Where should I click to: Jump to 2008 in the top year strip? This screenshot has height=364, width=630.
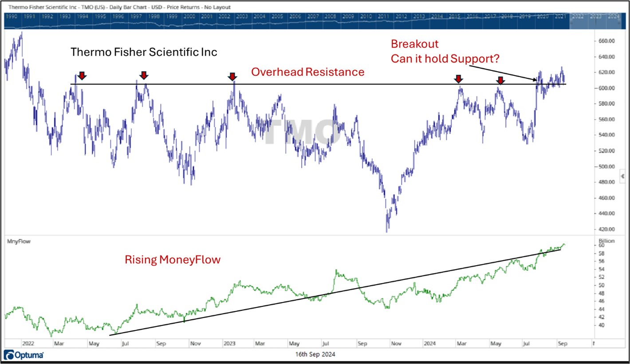coord(331,16)
